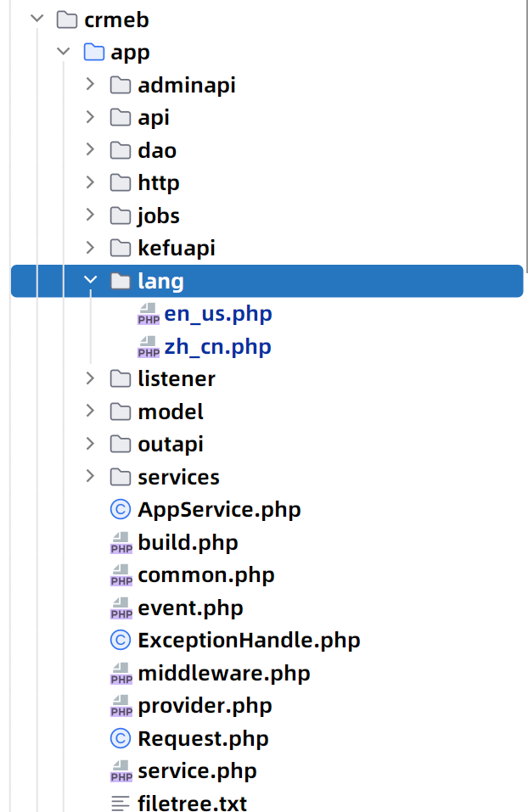Collapse the crmeb root folder
Viewport: 528px width, 812px height.
(37, 20)
